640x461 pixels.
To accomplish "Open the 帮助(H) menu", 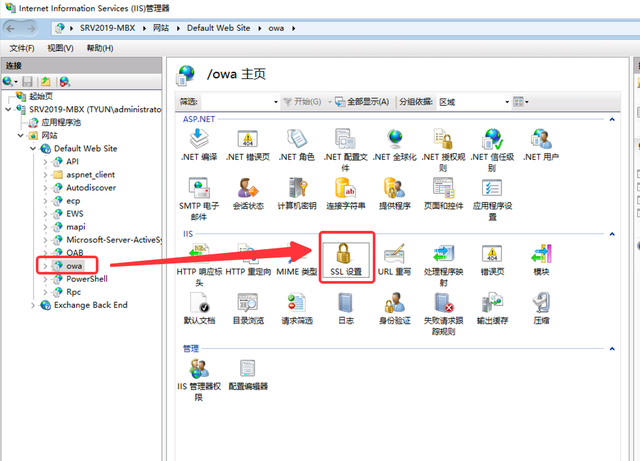I will [x=100, y=48].
